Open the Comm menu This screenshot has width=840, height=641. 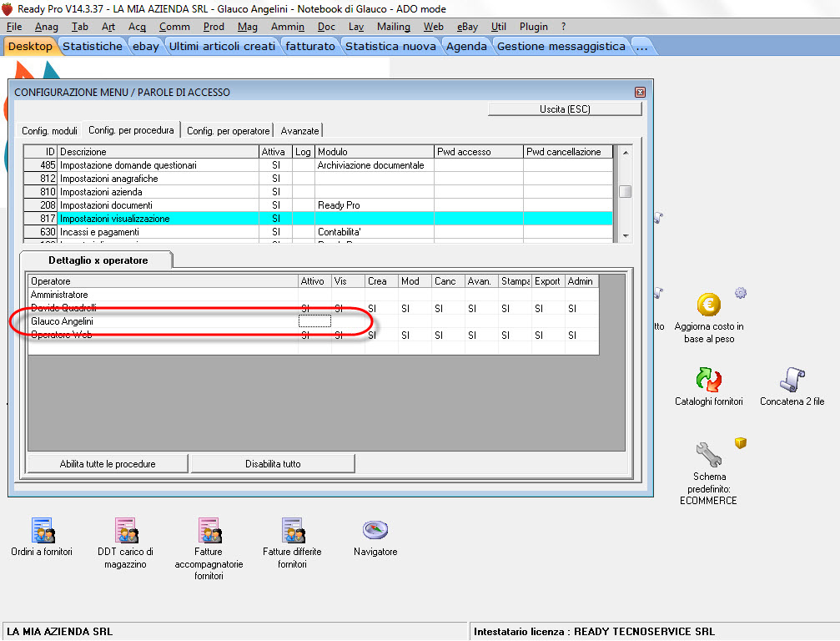(x=174, y=26)
